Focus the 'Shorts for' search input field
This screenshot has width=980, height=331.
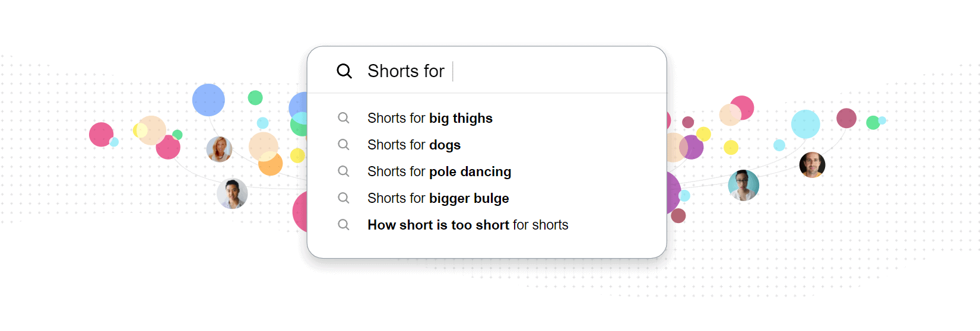pyautogui.click(x=487, y=71)
